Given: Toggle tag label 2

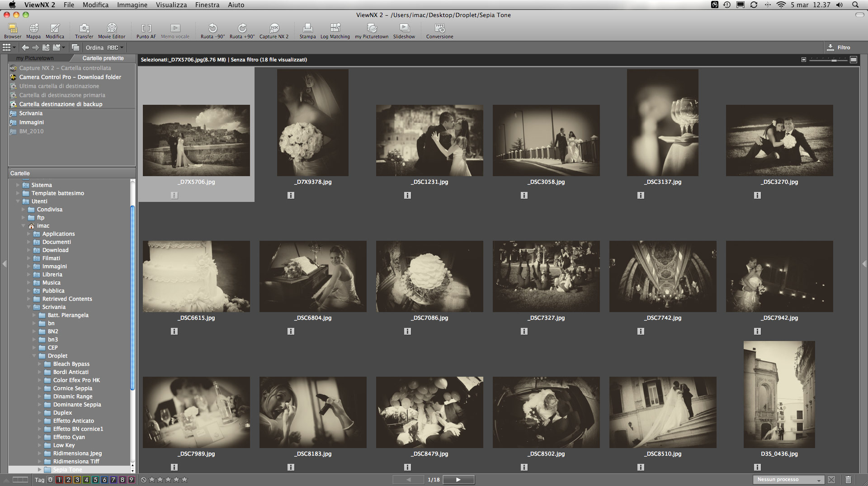Looking at the screenshot, I should (68, 480).
